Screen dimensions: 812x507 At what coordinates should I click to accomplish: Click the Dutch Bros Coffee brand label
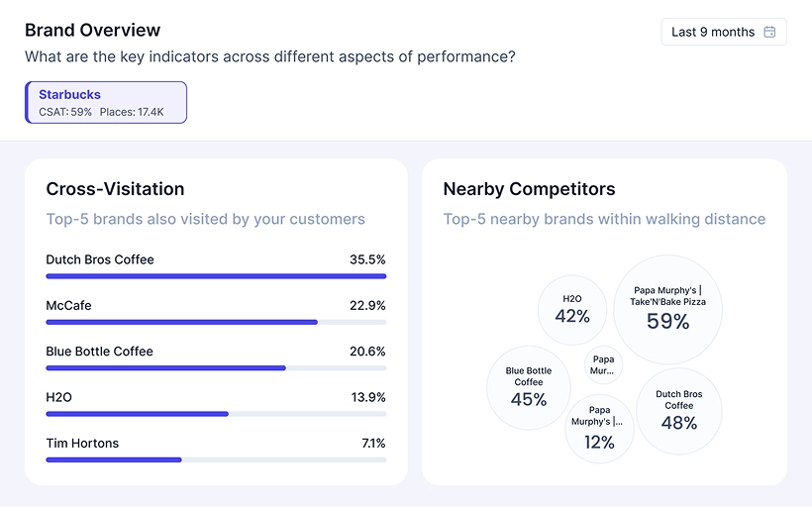[x=100, y=259]
